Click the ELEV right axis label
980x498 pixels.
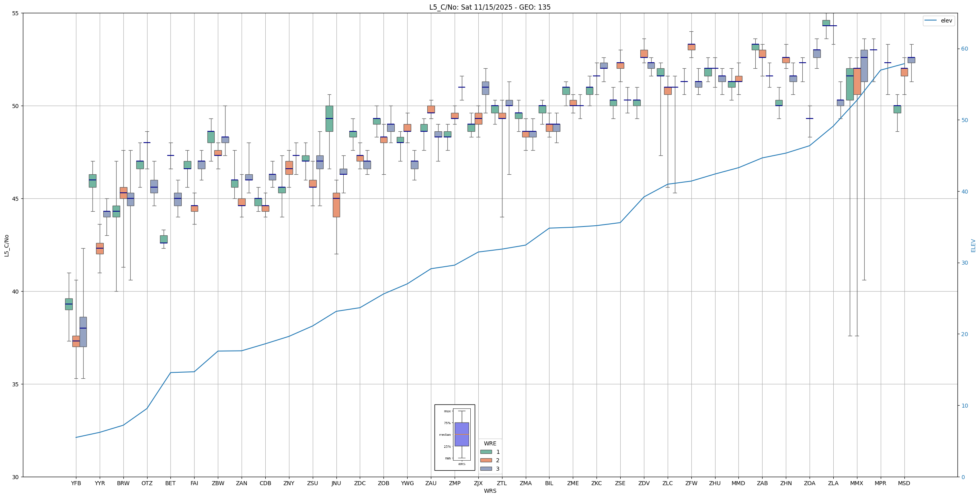click(x=973, y=245)
